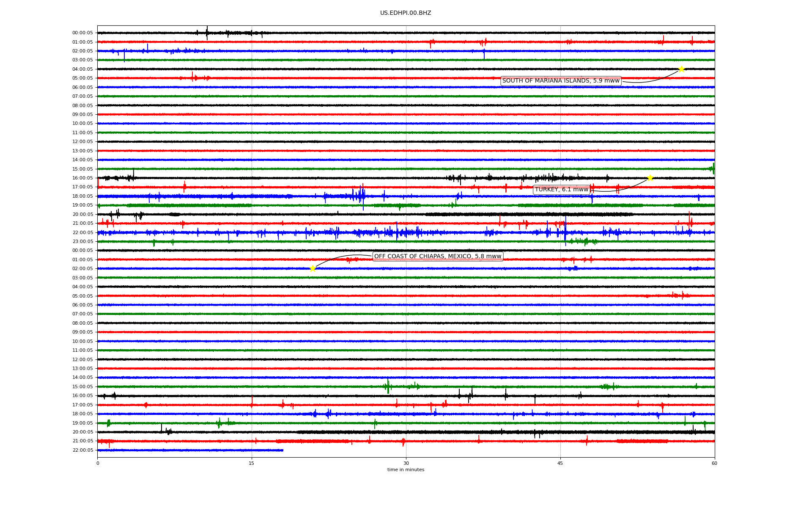Click the 02:00:05 label on the Chiapas star row
This screenshot has width=812, height=508.
[82, 269]
